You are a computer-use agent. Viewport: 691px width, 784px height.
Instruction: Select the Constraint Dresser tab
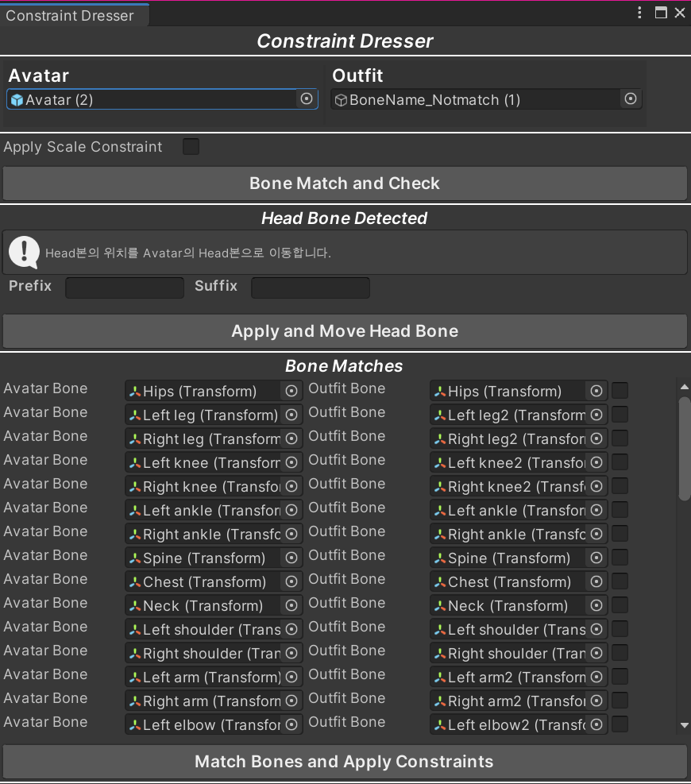coord(74,15)
